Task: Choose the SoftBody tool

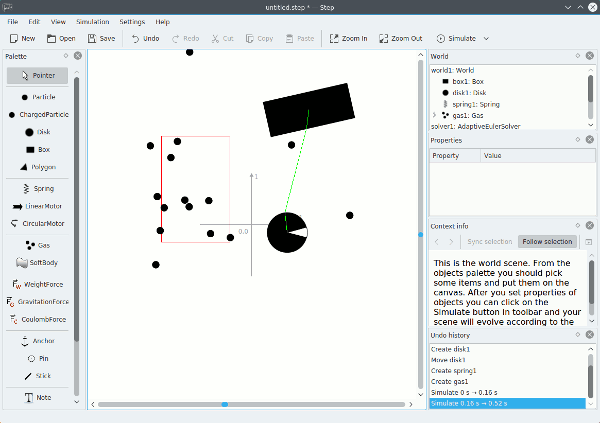Action: coord(37,263)
